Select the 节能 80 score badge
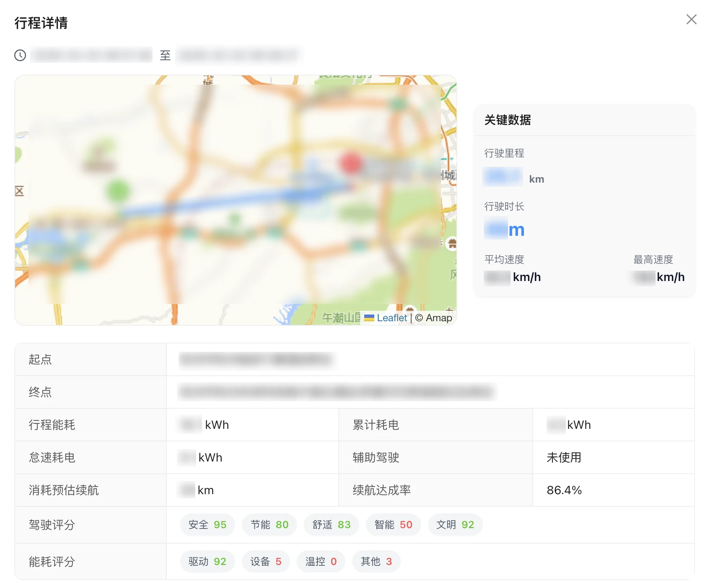 [269, 525]
